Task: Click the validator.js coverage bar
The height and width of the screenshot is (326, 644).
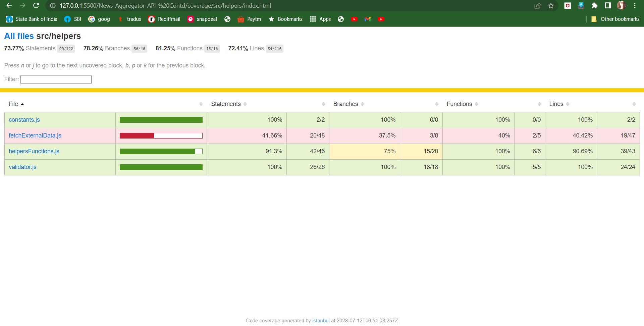Action: click(x=161, y=167)
